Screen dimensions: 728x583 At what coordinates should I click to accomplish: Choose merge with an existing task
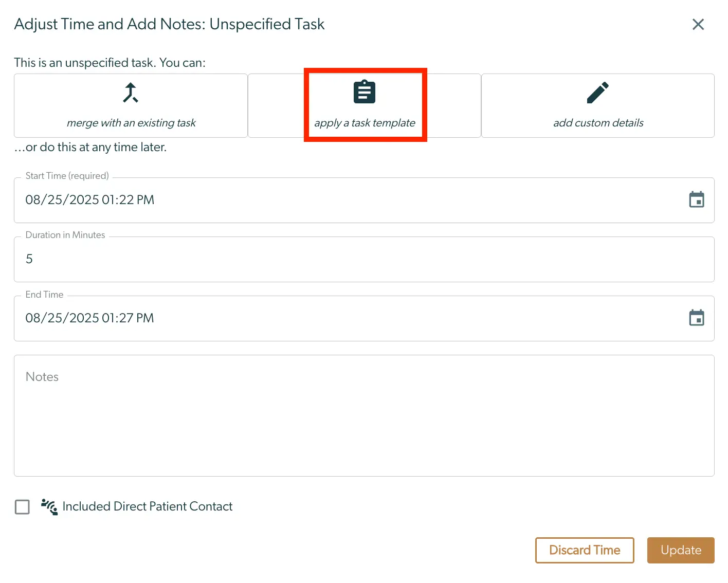click(x=130, y=105)
